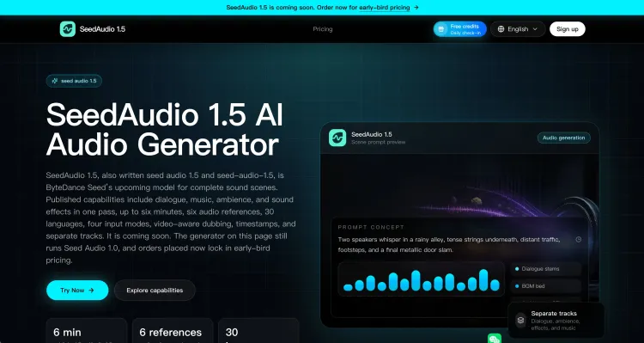Click the banner arrow icon
644x343 pixels.
pyautogui.click(x=416, y=8)
